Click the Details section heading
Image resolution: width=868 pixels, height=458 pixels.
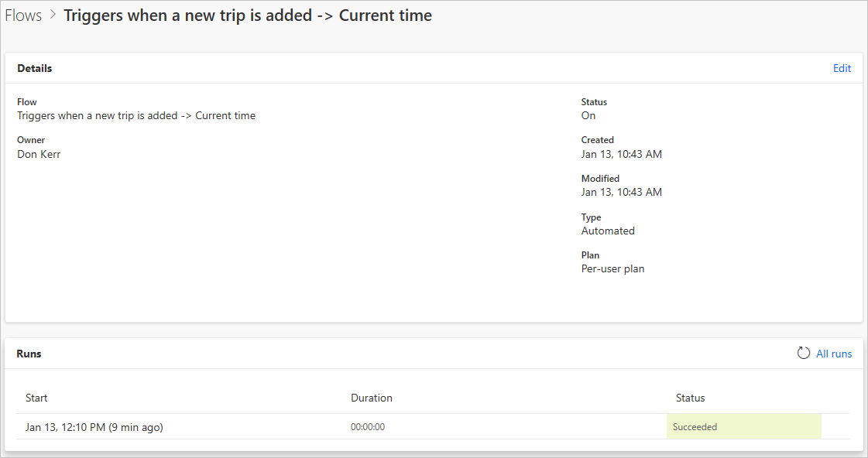(34, 68)
